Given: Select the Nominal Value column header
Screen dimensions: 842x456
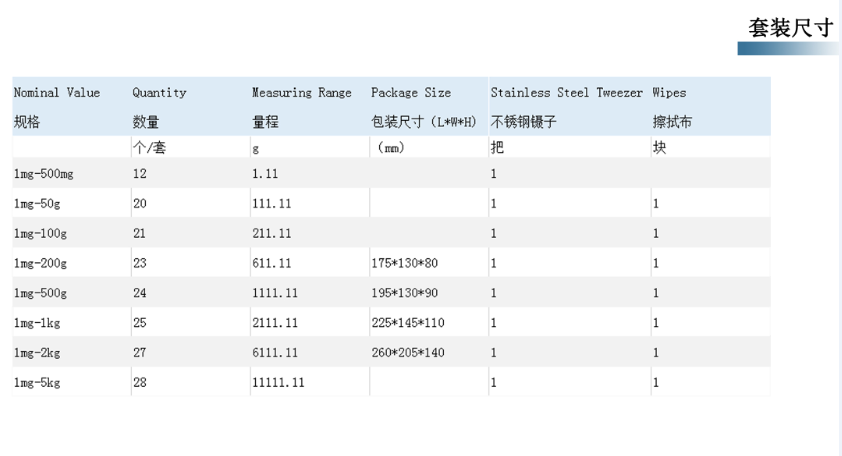Looking at the screenshot, I should pyautogui.click(x=57, y=93).
